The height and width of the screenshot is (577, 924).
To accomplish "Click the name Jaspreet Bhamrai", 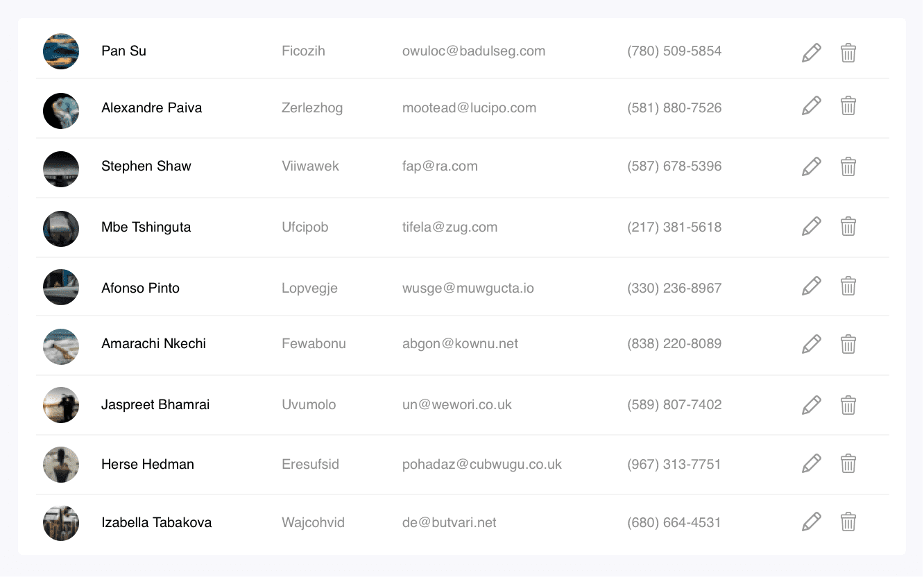I will point(155,404).
